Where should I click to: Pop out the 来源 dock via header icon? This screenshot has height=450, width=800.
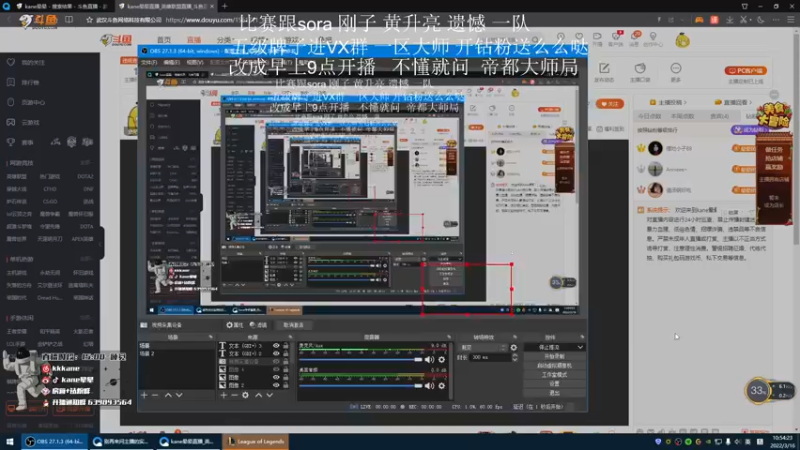(290, 337)
